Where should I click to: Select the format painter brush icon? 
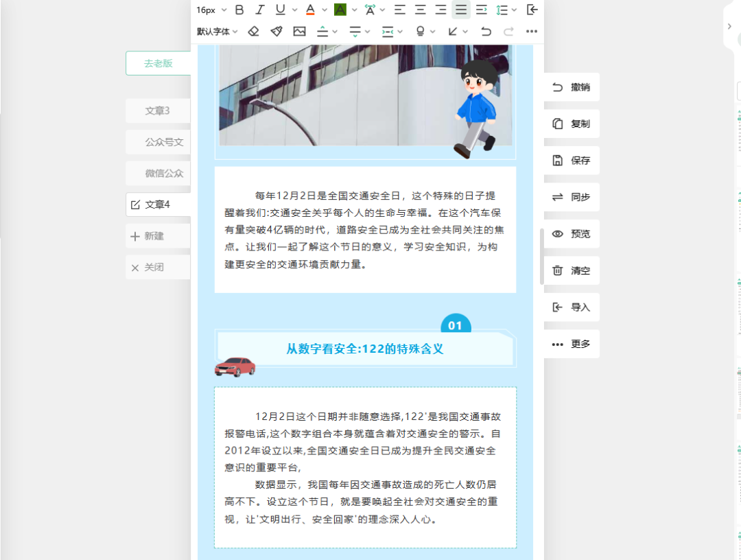277,32
